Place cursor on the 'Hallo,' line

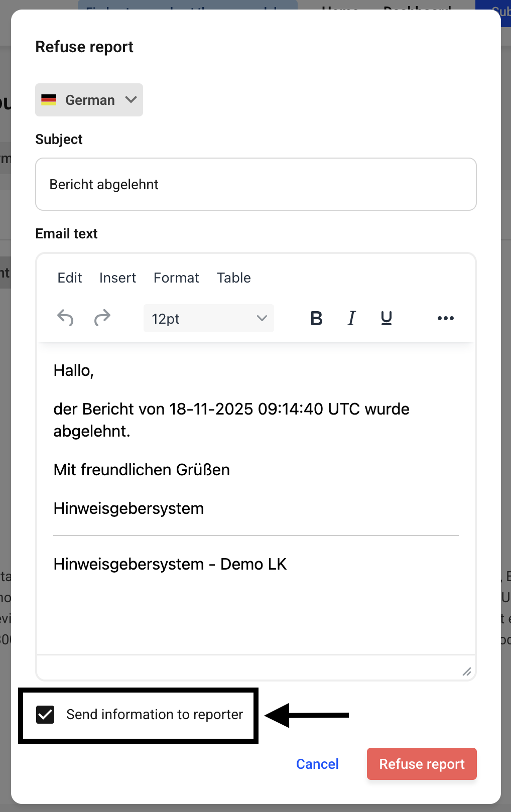(x=74, y=371)
